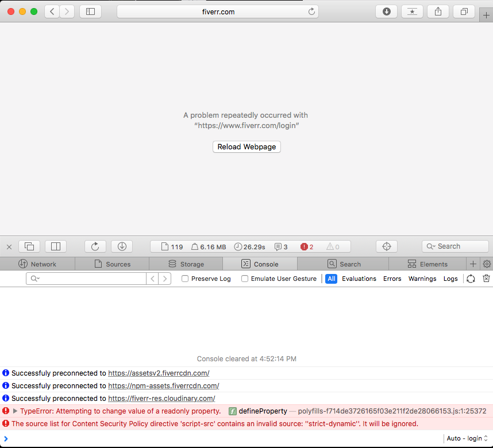Viewport: 493px width, 448px height.
Task: Open inspector Search field options magnifier
Action: point(431,246)
